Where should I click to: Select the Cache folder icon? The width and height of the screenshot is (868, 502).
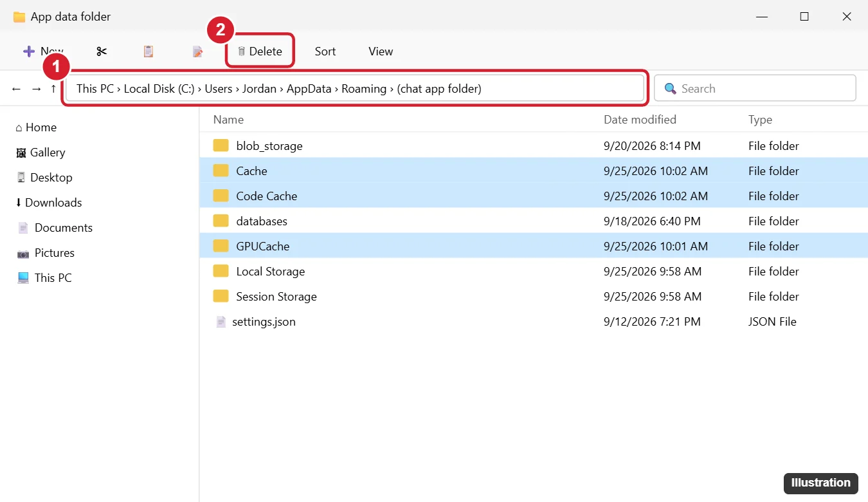[221, 171]
